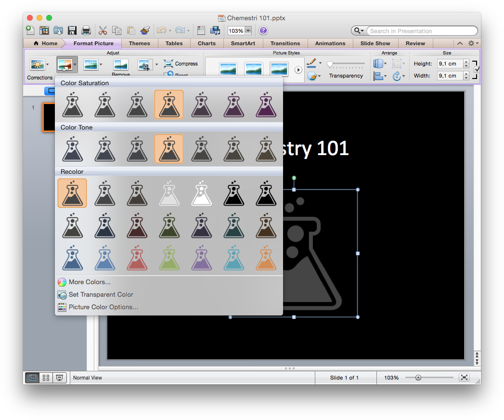This screenshot has height=420, width=504.
Task: Click the Arrange reorder objects icon
Action: pos(378,64)
